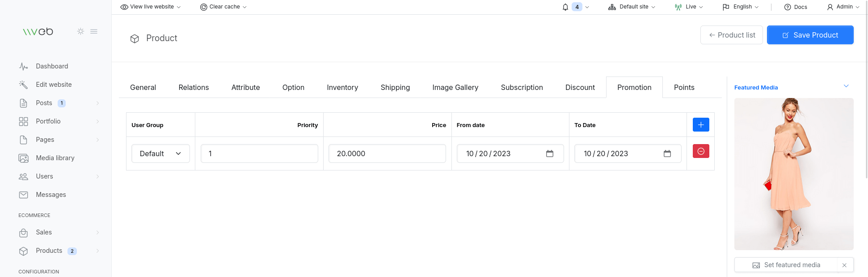Click the Price input field
Screen dimensions: 868x277
[x=387, y=153]
